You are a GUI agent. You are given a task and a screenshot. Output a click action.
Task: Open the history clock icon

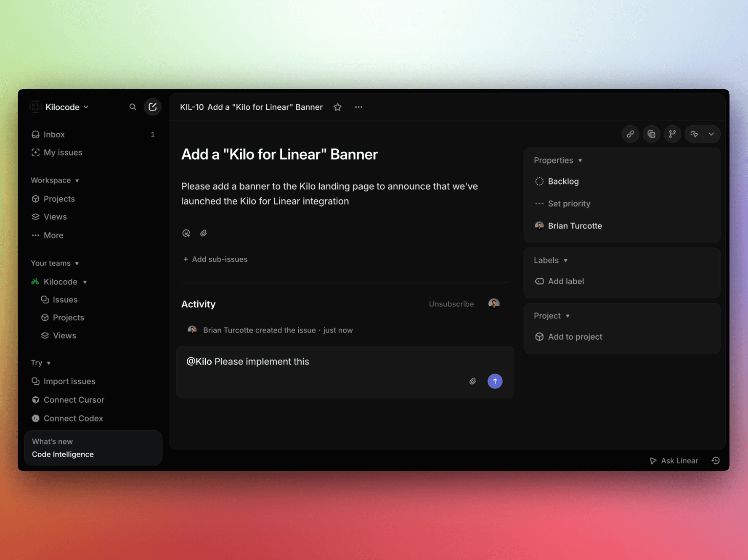coord(716,461)
